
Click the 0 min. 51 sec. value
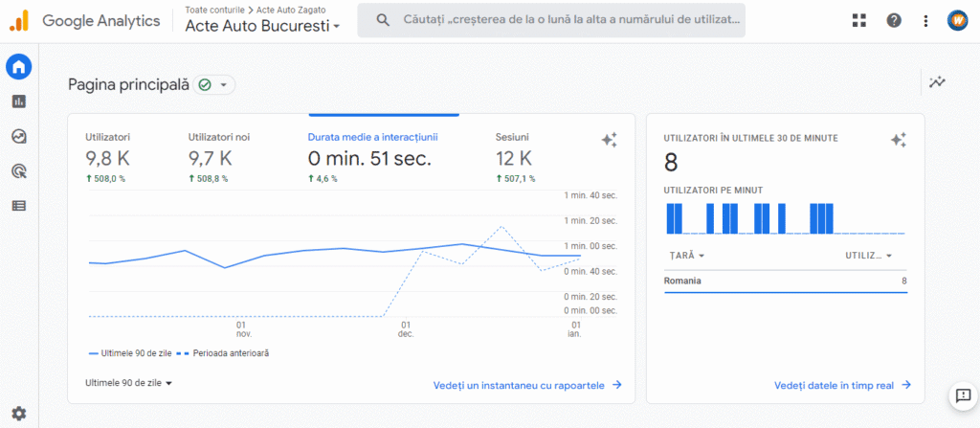(x=369, y=158)
